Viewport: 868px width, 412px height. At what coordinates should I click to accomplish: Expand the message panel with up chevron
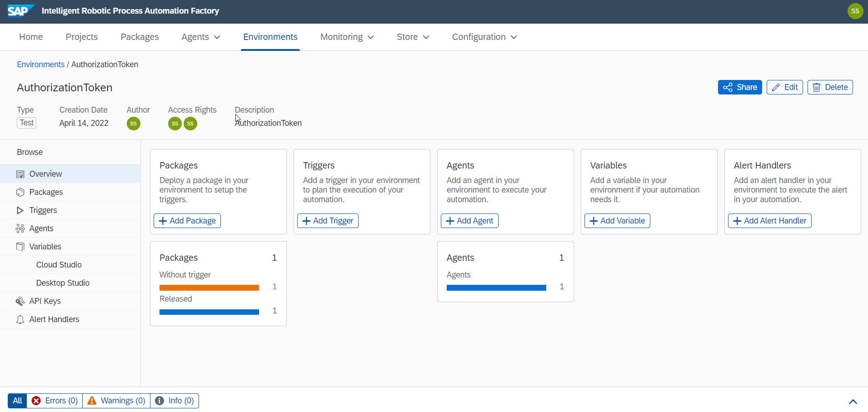click(853, 402)
